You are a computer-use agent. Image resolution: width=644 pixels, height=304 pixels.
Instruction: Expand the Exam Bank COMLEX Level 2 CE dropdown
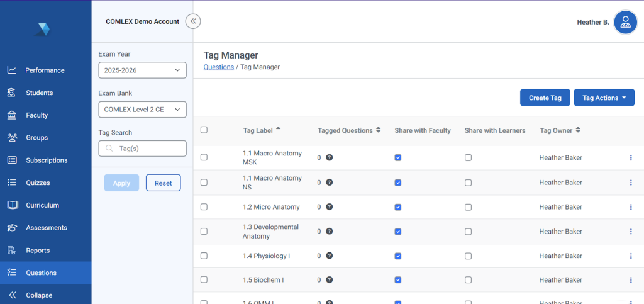point(142,110)
